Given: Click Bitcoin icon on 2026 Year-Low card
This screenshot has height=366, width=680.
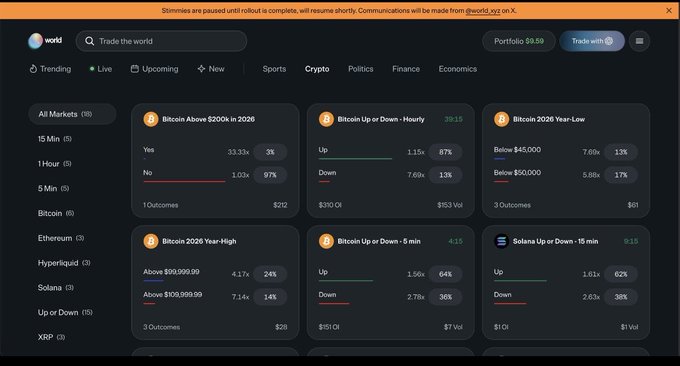Looking at the screenshot, I should point(501,119).
